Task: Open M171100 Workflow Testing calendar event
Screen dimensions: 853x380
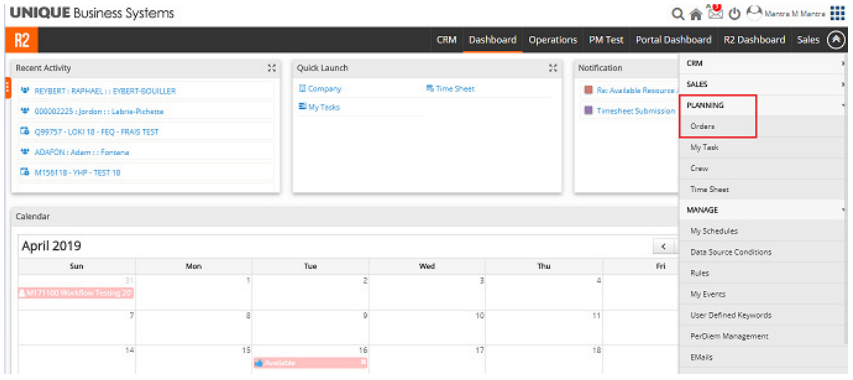Action: tap(76, 292)
